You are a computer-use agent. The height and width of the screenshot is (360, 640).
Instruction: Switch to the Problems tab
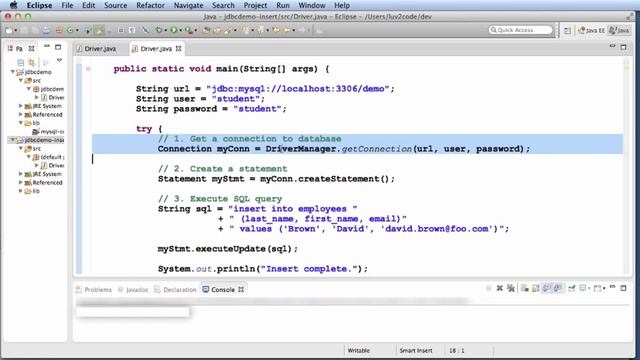(x=94, y=289)
